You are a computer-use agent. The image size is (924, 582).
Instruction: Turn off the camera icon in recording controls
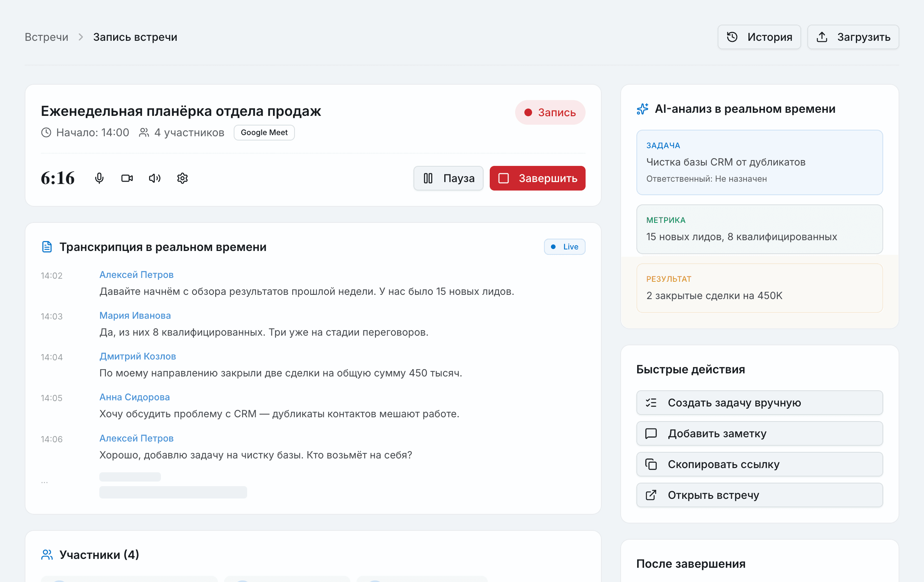click(x=127, y=178)
